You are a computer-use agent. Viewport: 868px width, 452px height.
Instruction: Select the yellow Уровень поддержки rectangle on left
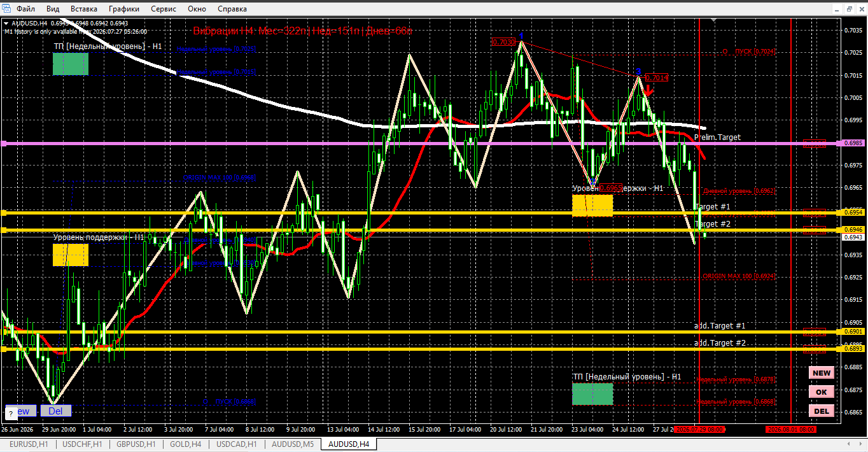[x=70, y=255]
